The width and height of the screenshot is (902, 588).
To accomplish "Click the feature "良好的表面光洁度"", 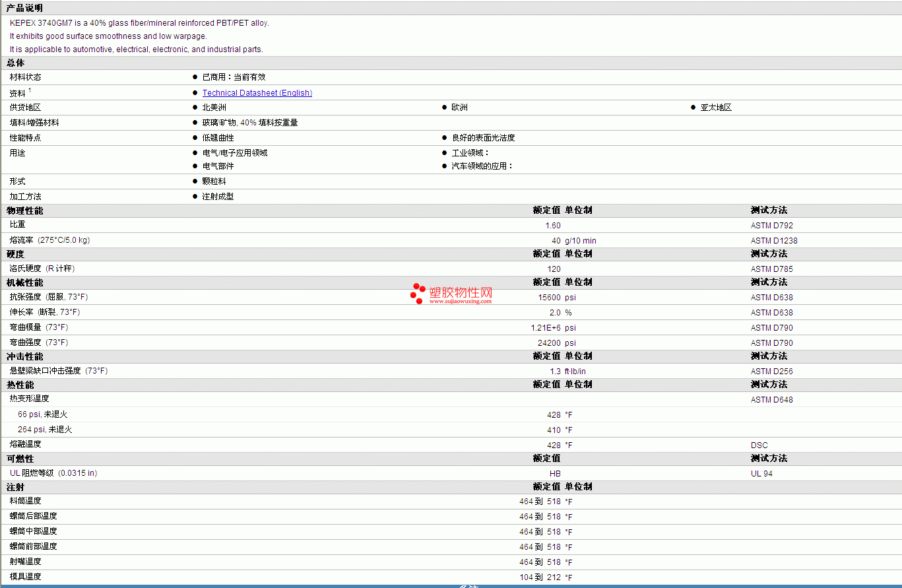I will coord(483,138).
